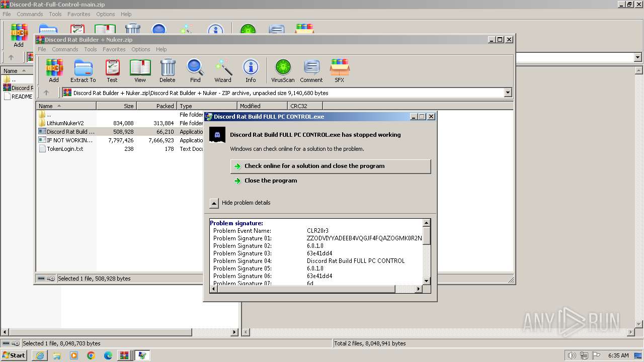Run VirusScan from toolbar
Screen dimensions: 644x362
pyautogui.click(x=283, y=70)
